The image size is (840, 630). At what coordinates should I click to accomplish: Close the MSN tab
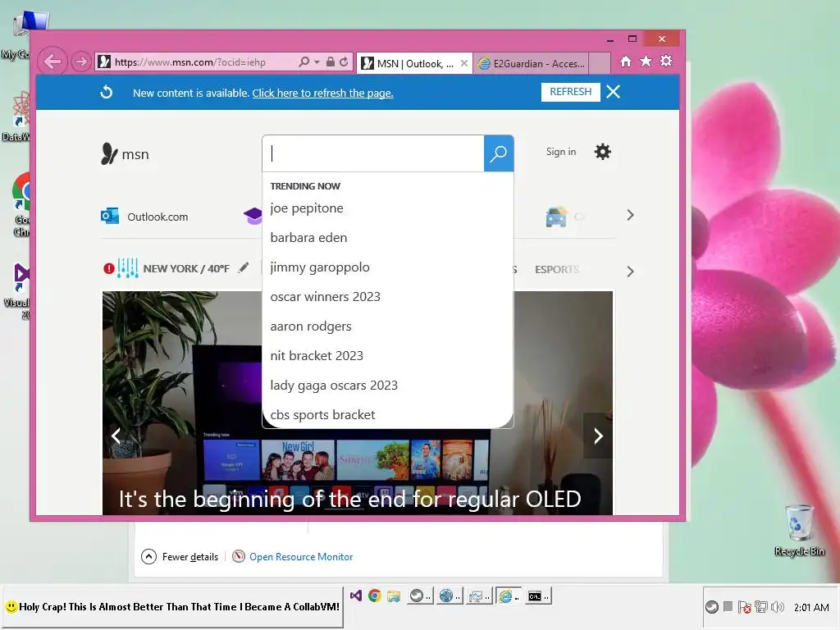point(464,63)
